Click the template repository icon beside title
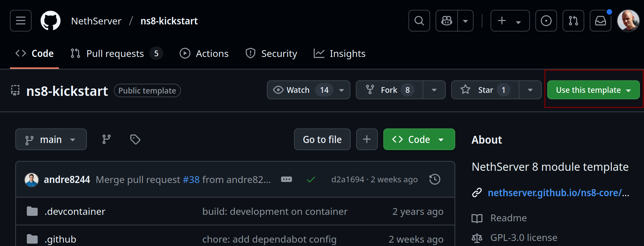Image resolution: width=644 pixels, height=246 pixels. (x=15, y=90)
